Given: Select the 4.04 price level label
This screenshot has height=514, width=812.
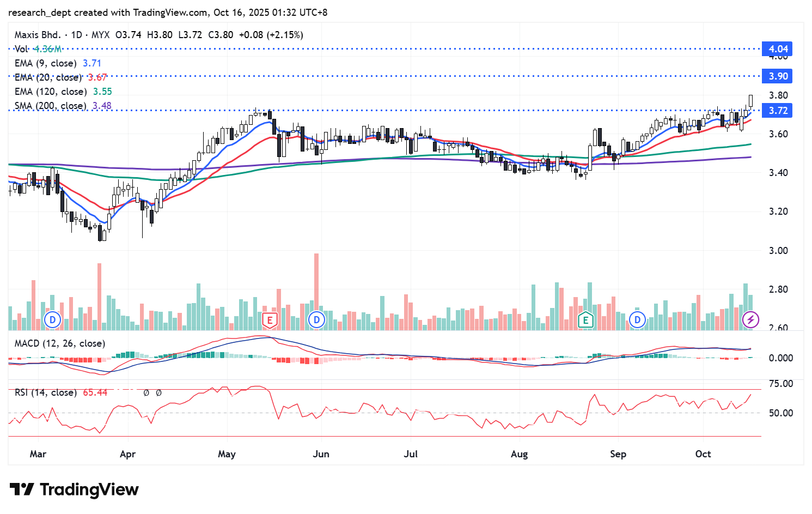Looking at the screenshot, I should click(778, 49).
